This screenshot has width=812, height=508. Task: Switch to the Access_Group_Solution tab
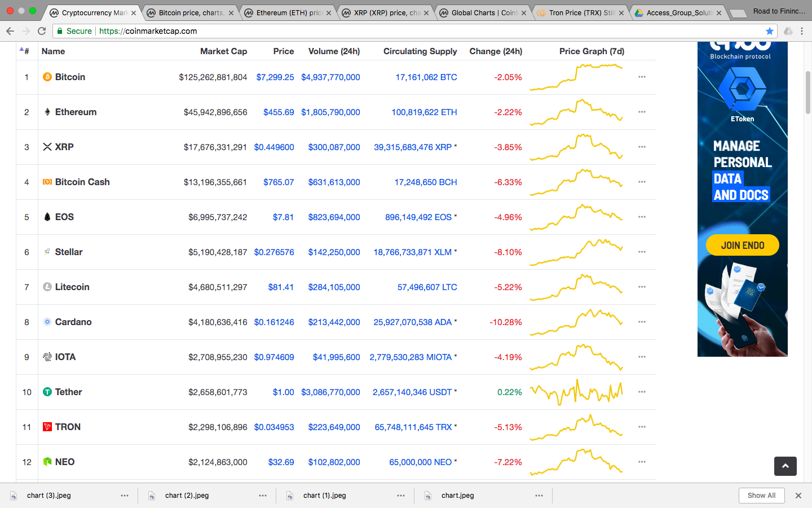coord(679,12)
